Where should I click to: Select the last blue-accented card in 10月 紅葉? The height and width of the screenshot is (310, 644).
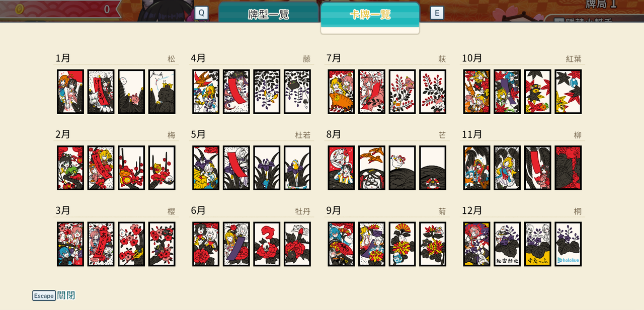pyautogui.click(x=568, y=92)
